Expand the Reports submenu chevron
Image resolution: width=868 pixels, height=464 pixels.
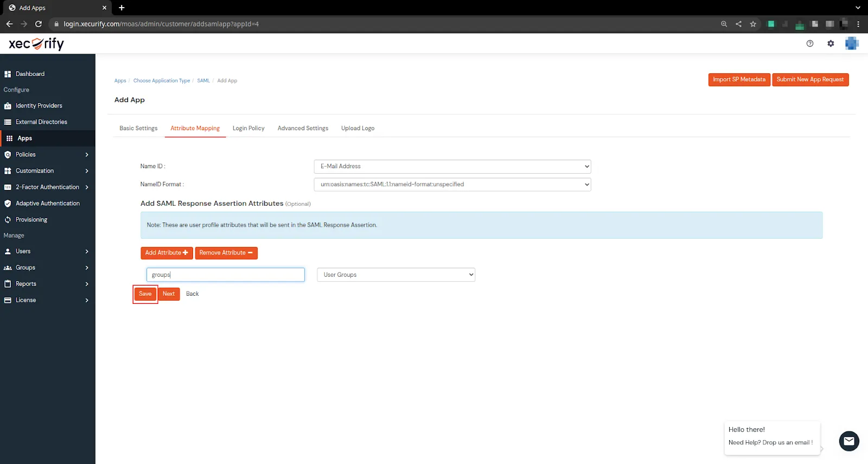click(x=87, y=284)
